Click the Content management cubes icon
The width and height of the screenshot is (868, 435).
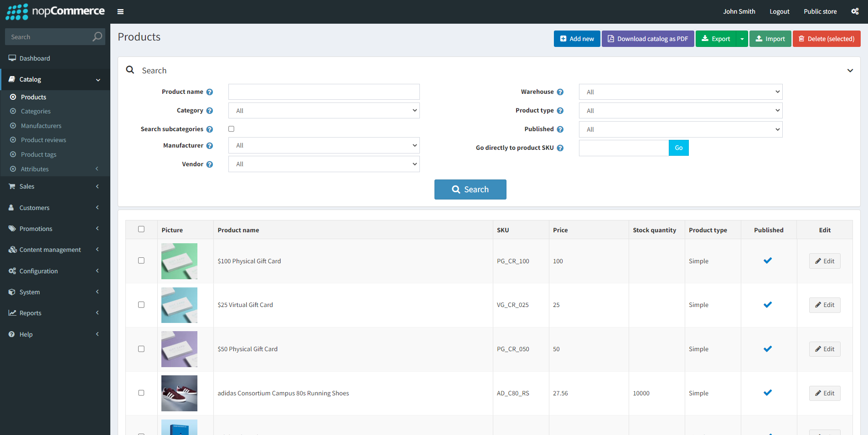[12, 250]
